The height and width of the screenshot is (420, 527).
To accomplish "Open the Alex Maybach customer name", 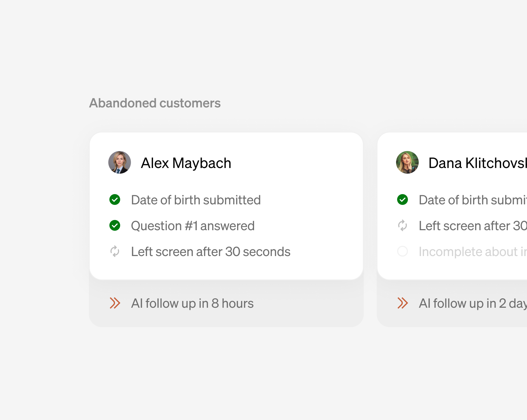I will click(186, 163).
